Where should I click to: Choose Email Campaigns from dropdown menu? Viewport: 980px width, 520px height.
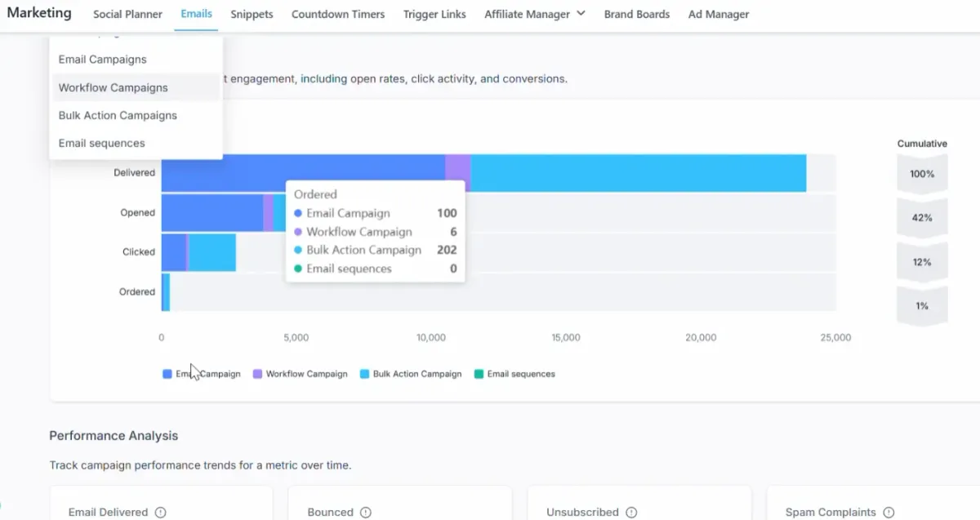136,60
